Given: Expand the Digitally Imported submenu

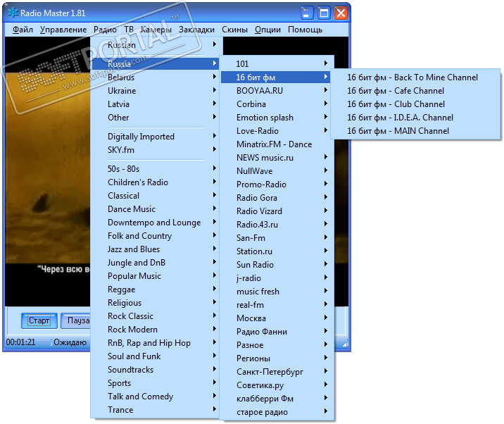Looking at the screenshot, I should (x=156, y=137).
